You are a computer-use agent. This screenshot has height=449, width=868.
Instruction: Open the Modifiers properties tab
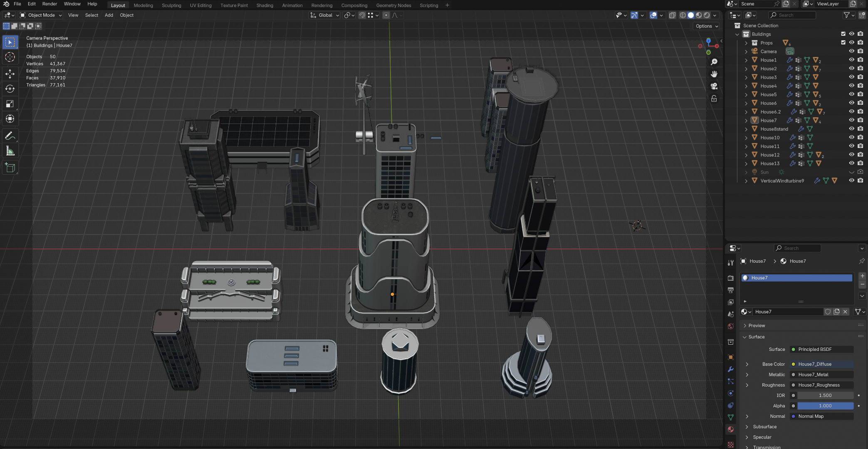(x=731, y=369)
